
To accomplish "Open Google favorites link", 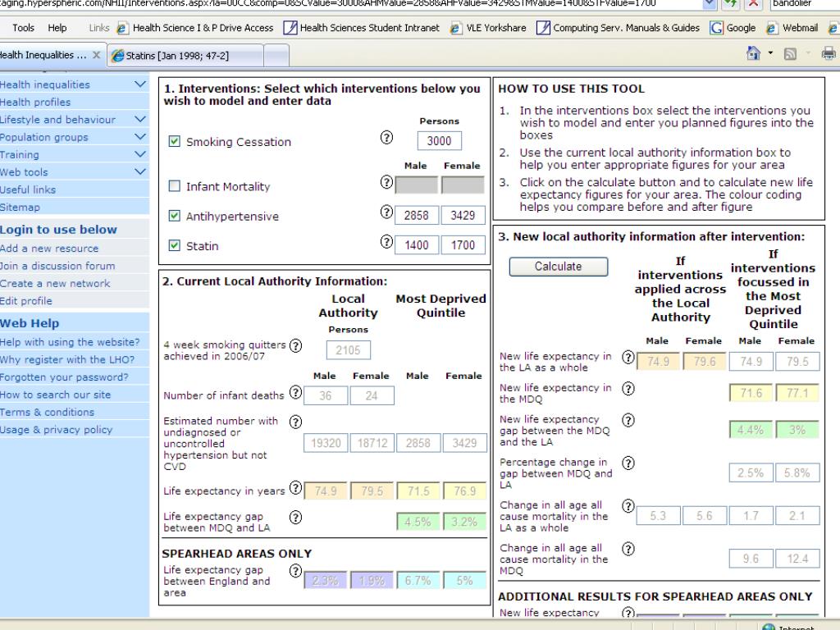I will [x=733, y=28].
